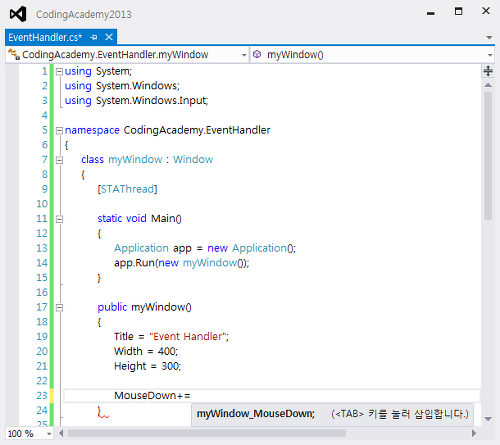500x445 pixels.
Task: Pin the EventHandler.cs tab
Action: 94,37
